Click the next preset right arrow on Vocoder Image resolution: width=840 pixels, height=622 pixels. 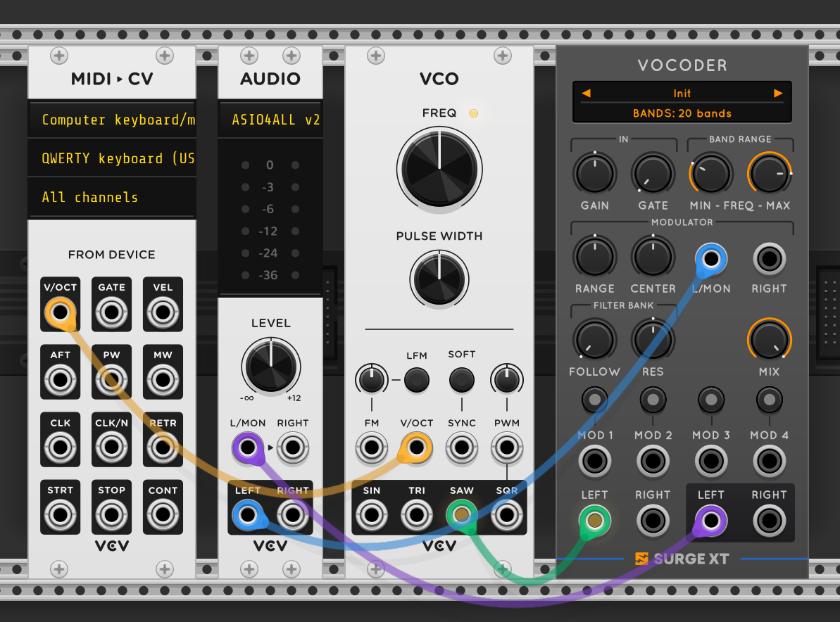pos(778,93)
